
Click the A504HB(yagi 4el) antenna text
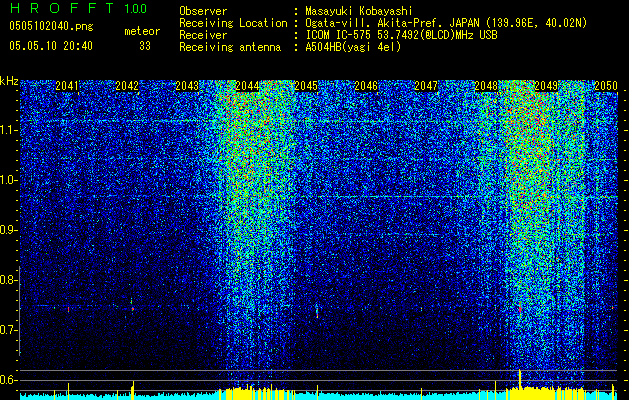point(353,47)
